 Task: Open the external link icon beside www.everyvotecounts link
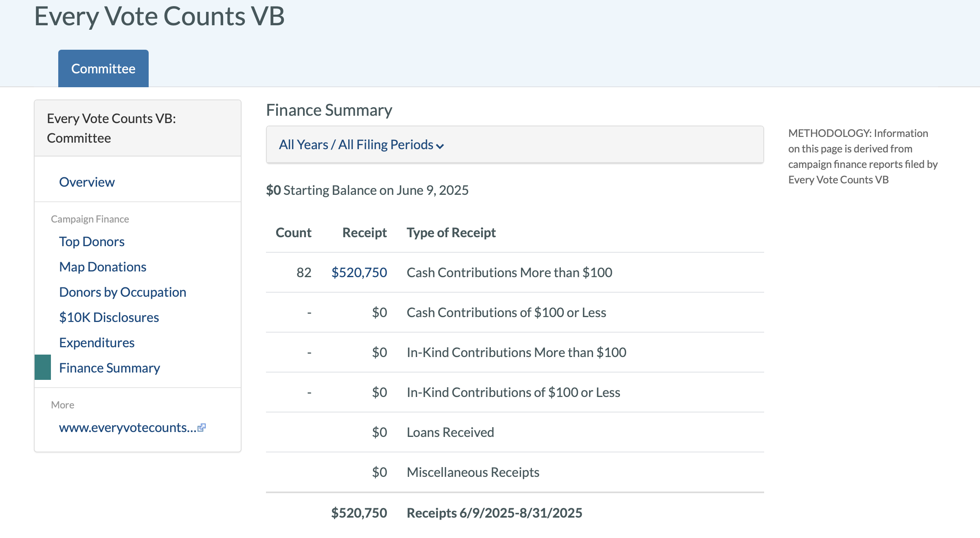click(202, 427)
